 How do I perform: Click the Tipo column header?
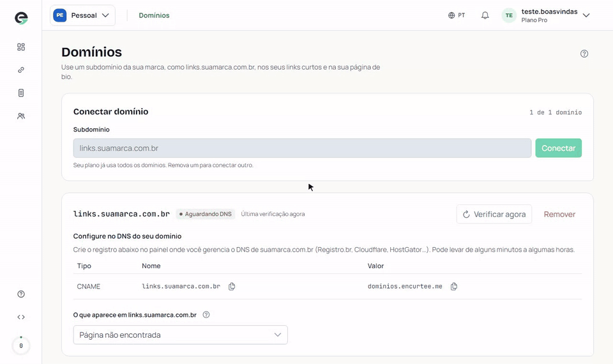click(84, 266)
